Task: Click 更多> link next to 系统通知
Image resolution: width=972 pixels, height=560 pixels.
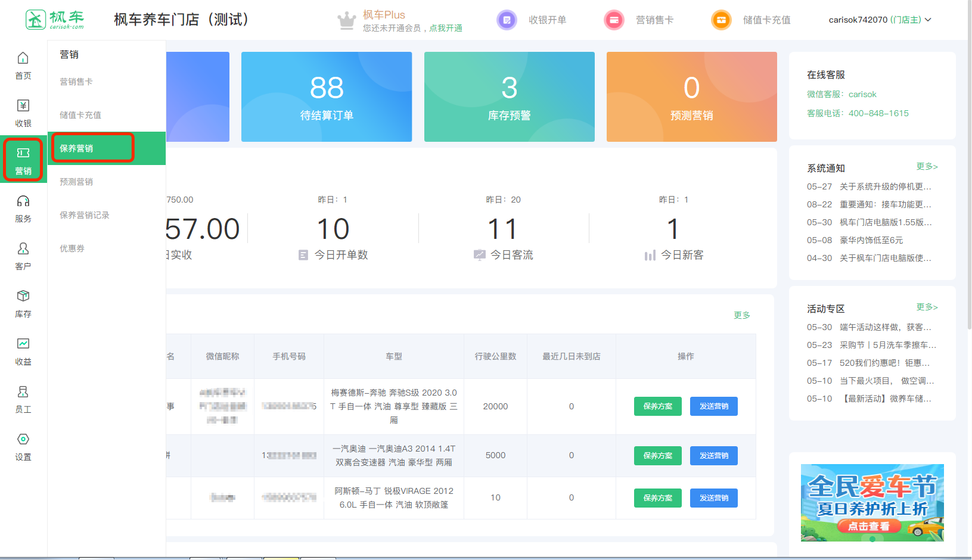Action: [927, 166]
